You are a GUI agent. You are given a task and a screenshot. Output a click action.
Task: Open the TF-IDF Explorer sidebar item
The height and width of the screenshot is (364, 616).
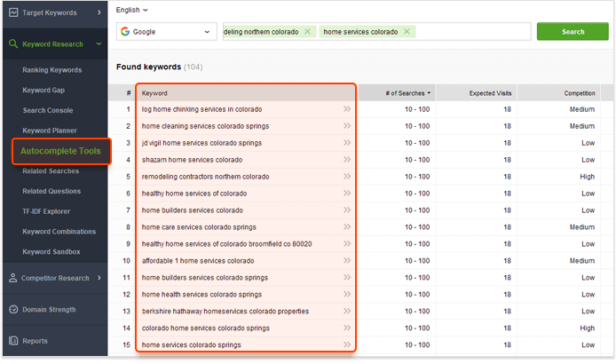coord(46,211)
